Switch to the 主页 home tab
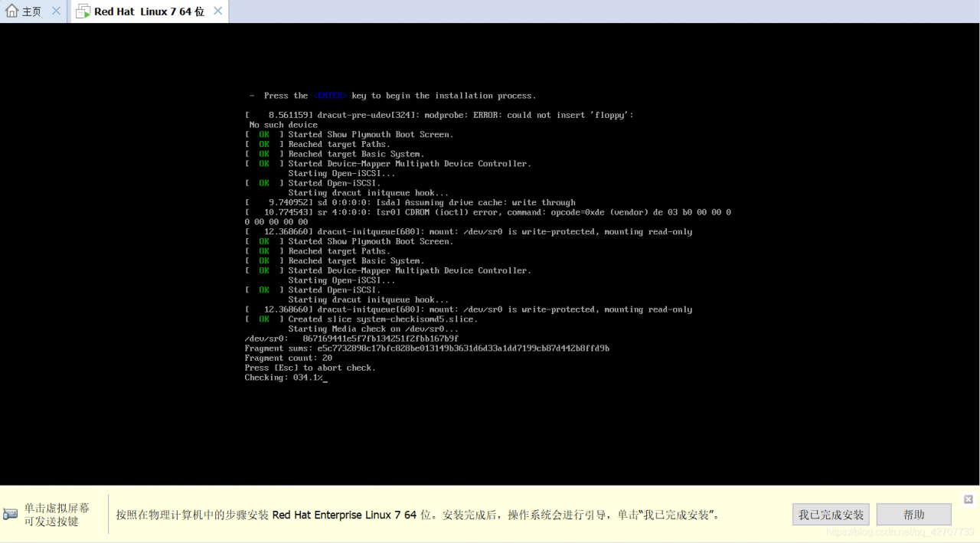This screenshot has width=980, height=543. click(34, 11)
